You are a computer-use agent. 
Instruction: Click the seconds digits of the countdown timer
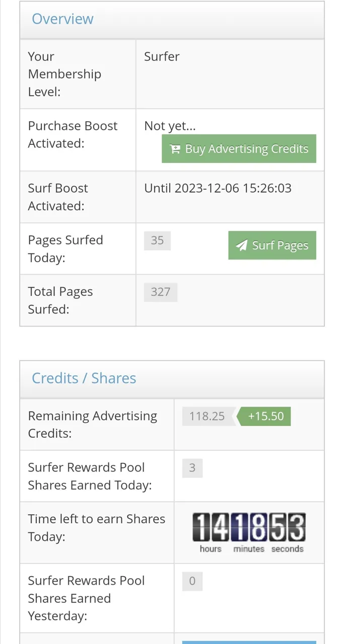[x=287, y=527]
